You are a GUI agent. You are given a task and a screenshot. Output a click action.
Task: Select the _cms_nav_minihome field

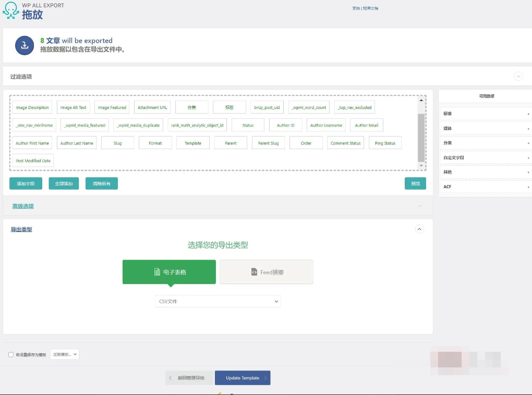pos(34,125)
